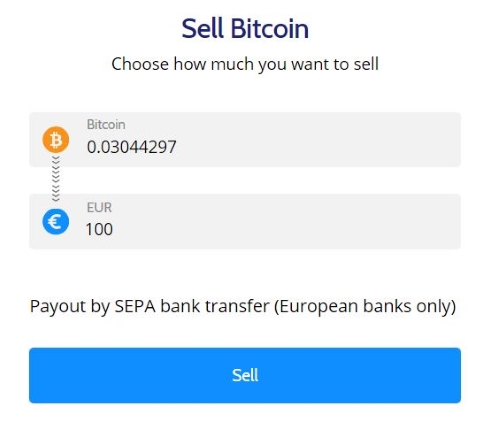Click the 'Choose how much you want to sell' subtitle

click(245, 64)
